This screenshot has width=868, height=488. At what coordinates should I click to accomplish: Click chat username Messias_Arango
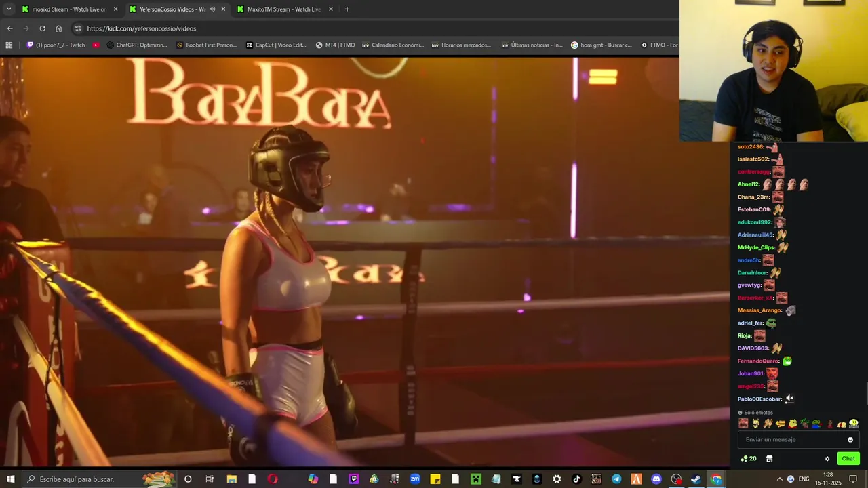pos(759,310)
